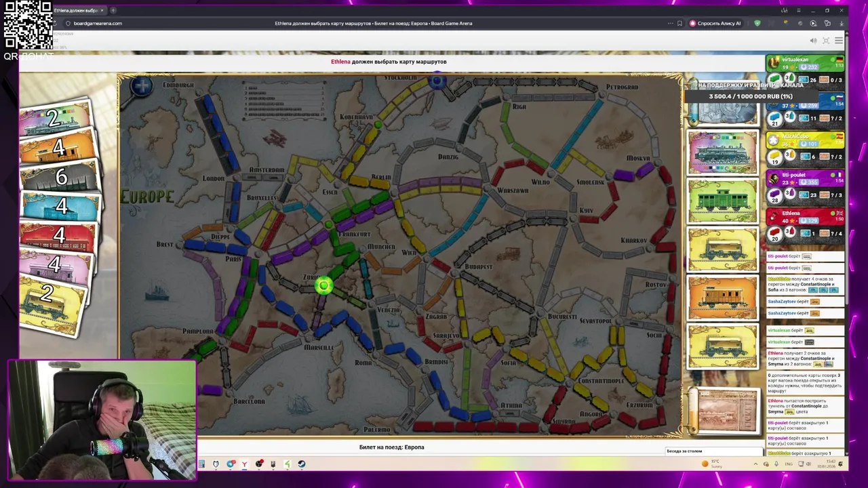Click the Edinburgh city on the map
Screen dimensions: 868x488
(x=178, y=85)
